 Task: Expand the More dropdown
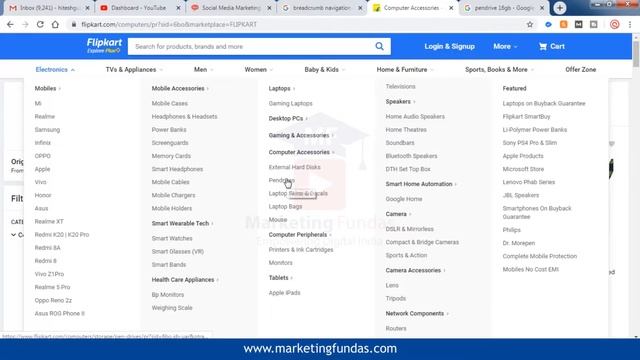point(505,47)
